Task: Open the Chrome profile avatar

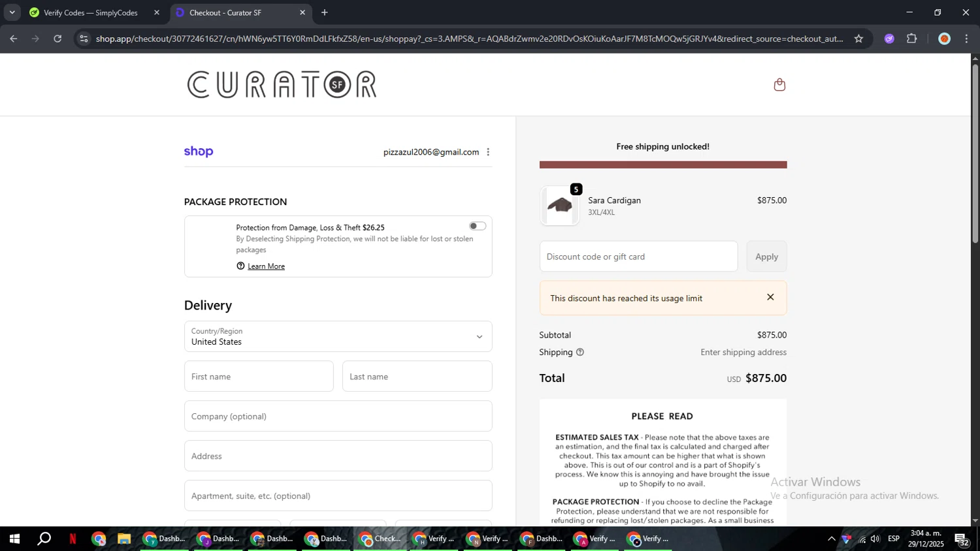Action: pyautogui.click(x=944, y=39)
